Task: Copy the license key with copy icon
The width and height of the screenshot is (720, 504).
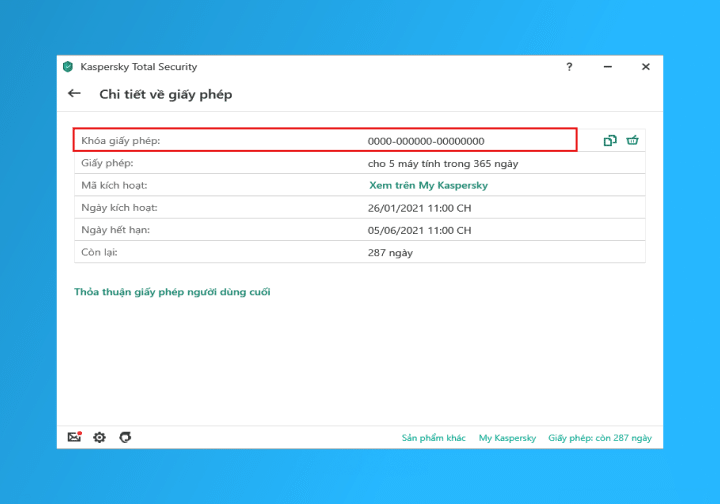Action: (x=610, y=141)
